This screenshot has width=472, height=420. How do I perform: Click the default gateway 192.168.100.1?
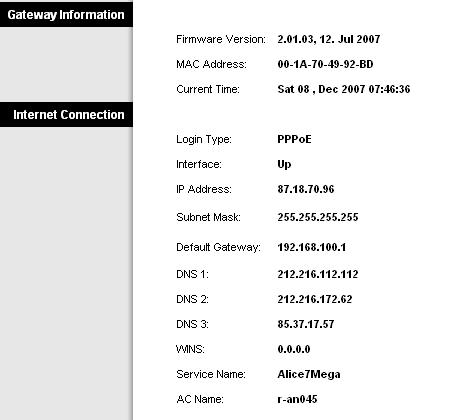312,247
